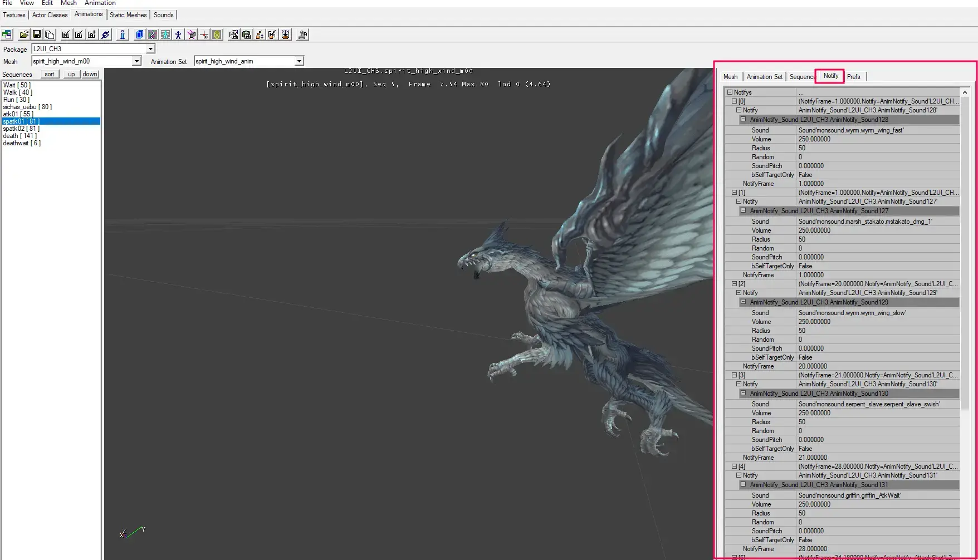978x560 pixels.
Task: Click the joystick with A icon
Action: 303,35
